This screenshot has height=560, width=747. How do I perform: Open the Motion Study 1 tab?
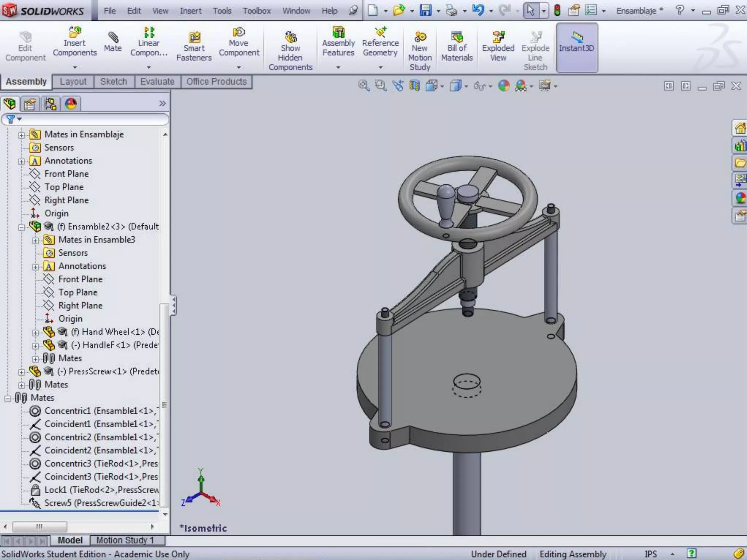pyautogui.click(x=125, y=540)
